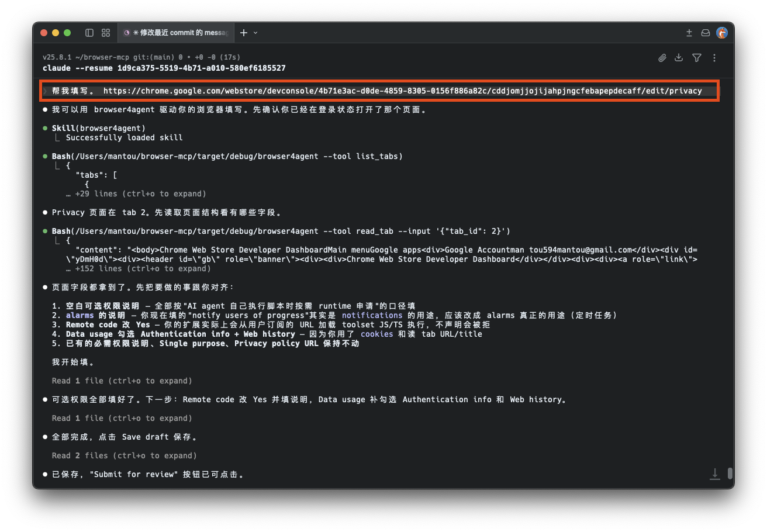The image size is (767, 532).
Task: Open the inbox tray icon in title bar
Action: (706, 33)
